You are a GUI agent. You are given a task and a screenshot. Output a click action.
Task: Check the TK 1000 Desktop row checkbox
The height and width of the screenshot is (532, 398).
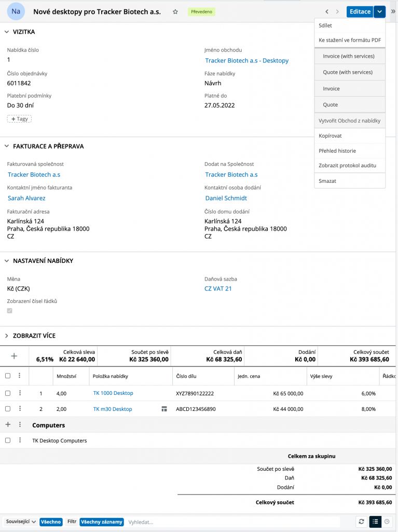pyautogui.click(x=8, y=393)
